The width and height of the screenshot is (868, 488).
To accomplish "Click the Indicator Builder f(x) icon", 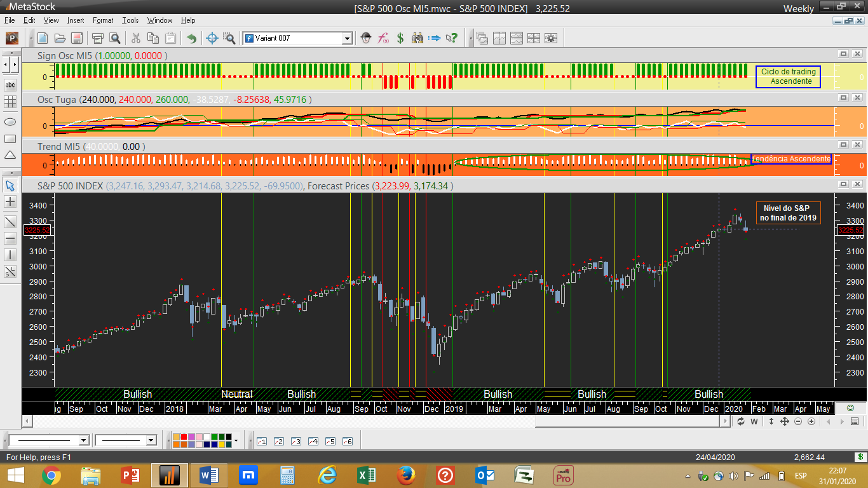I will pyautogui.click(x=383, y=38).
